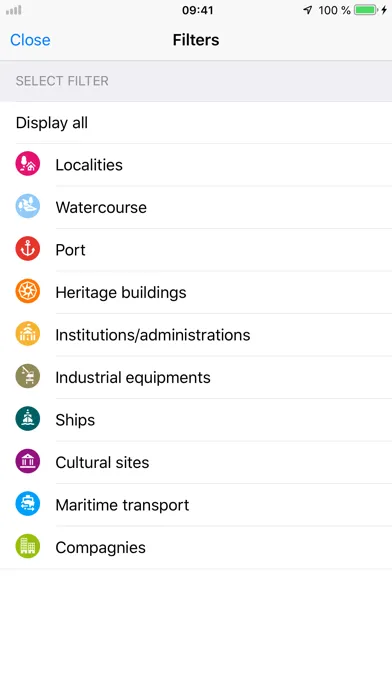Viewport: 392px width, 696px height.
Task: Tap the light blue Watercourse icon
Action: (28, 206)
